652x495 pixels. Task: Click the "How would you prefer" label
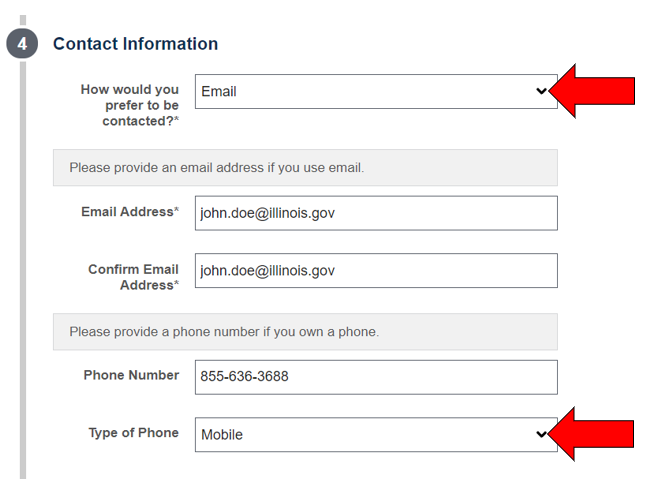tap(130, 105)
